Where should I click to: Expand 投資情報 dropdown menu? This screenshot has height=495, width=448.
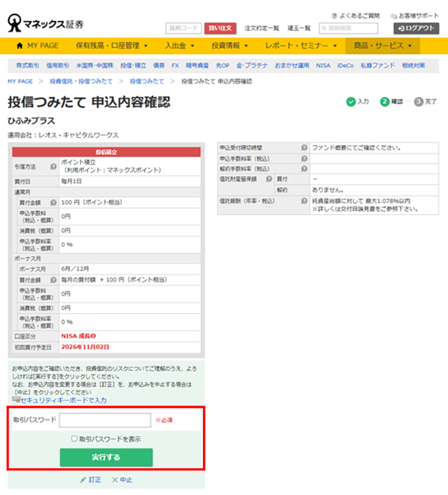click(230, 45)
